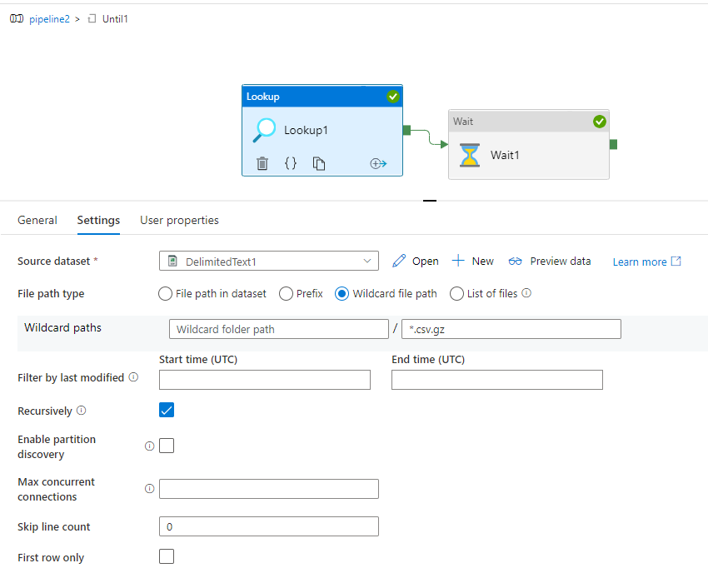The image size is (708, 588).
Task: Click the green success check on Wait
Action: click(x=600, y=121)
